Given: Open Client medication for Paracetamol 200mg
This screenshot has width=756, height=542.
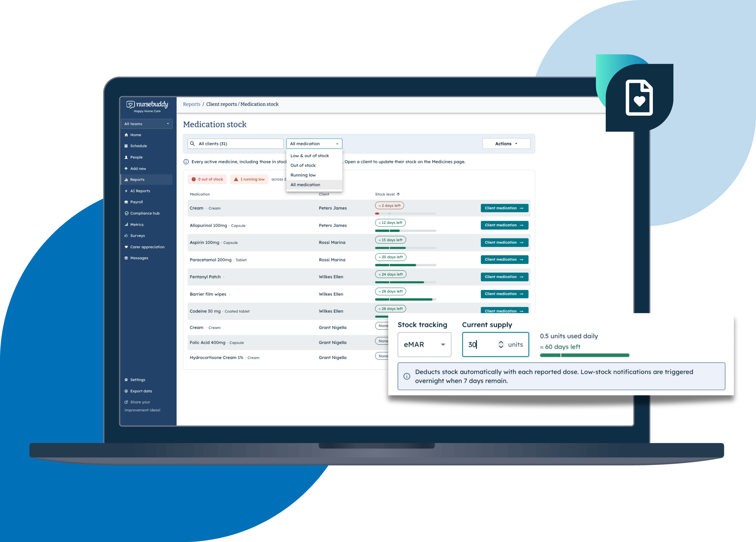Looking at the screenshot, I should (504, 259).
